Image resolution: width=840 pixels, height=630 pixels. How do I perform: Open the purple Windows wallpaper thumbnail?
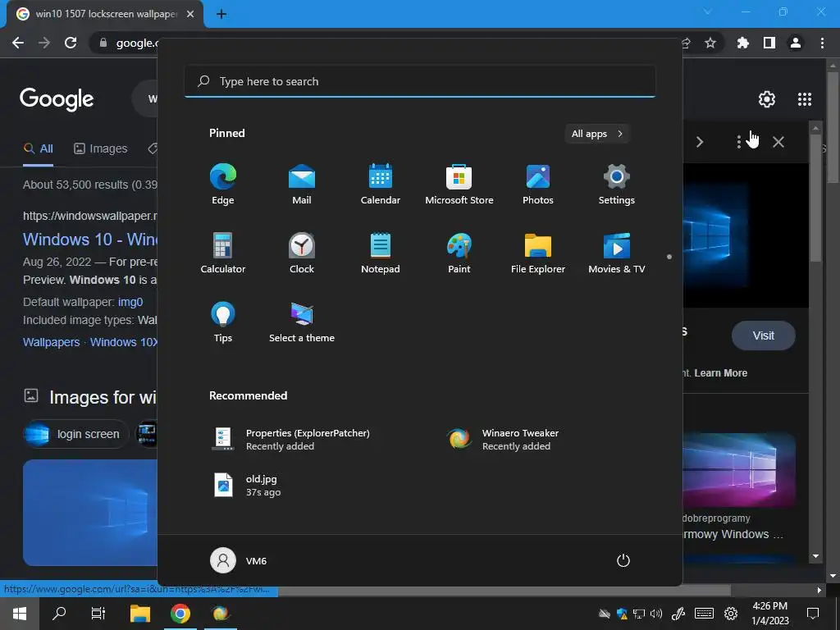739,469
